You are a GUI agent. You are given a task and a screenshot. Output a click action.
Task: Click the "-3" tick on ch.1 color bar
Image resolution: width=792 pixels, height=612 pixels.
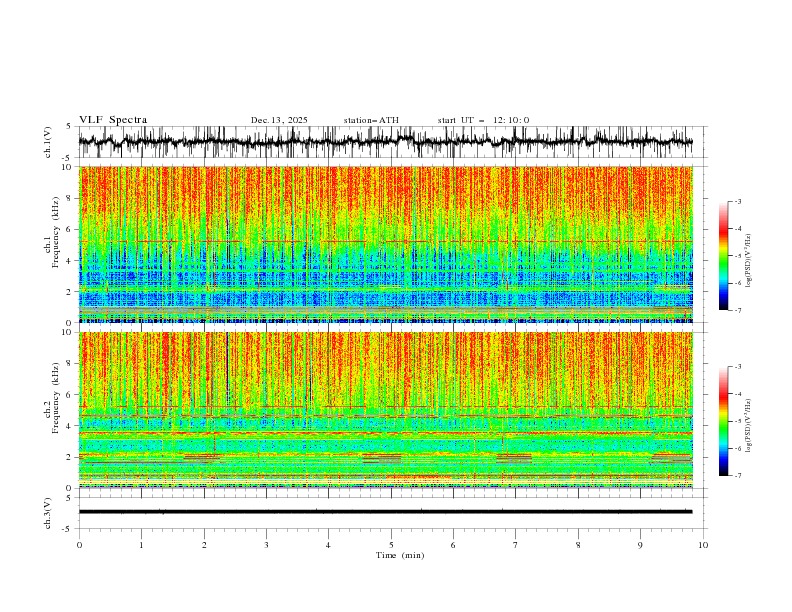coord(738,201)
